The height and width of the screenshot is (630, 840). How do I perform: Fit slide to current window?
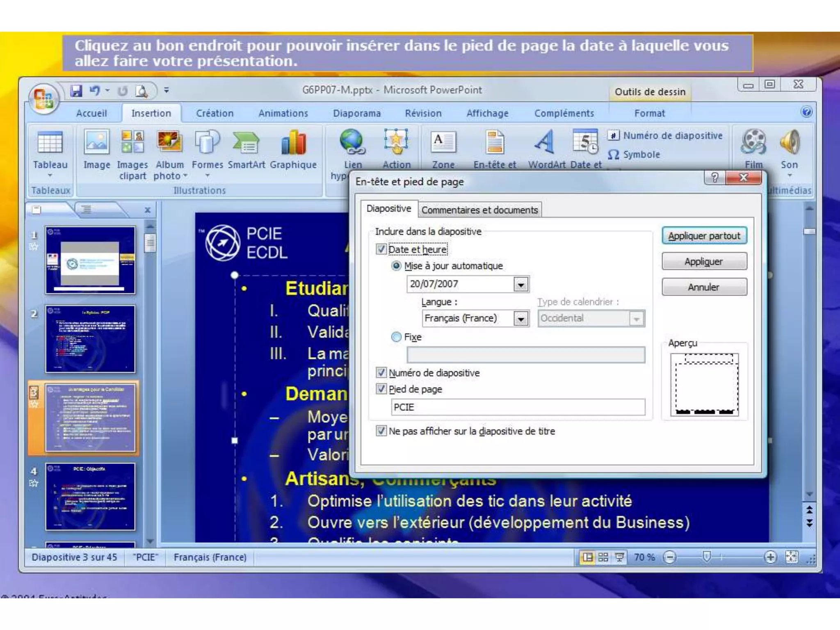(x=791, y=557)
